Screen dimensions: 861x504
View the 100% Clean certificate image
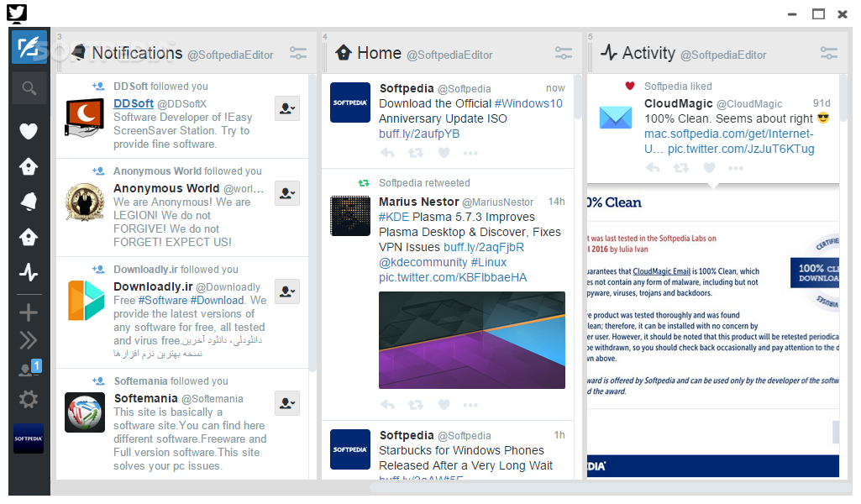pyautogui.click(x=713, y=332)
